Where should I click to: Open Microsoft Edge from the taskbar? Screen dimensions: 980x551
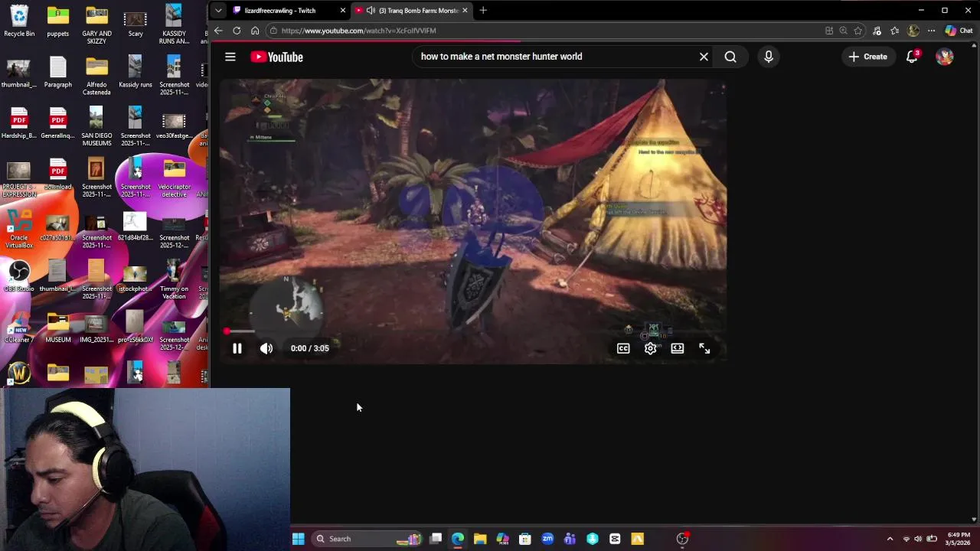458,539
